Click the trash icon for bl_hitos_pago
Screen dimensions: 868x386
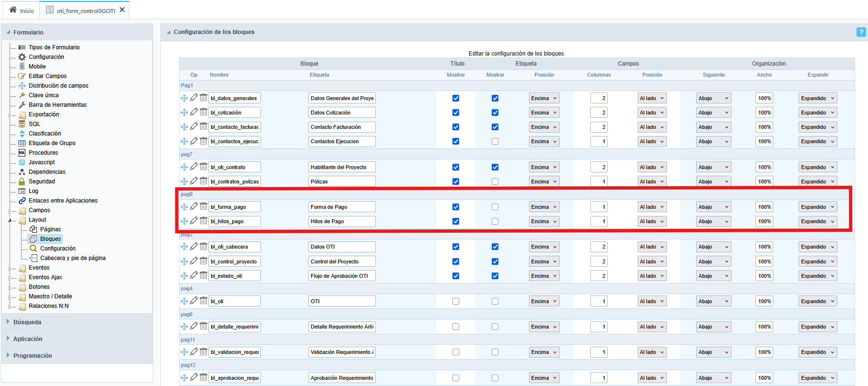pos(203,221)
